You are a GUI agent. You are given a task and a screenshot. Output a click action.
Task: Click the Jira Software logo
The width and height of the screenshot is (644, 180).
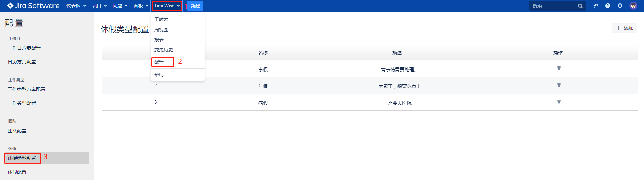point(33,6)
